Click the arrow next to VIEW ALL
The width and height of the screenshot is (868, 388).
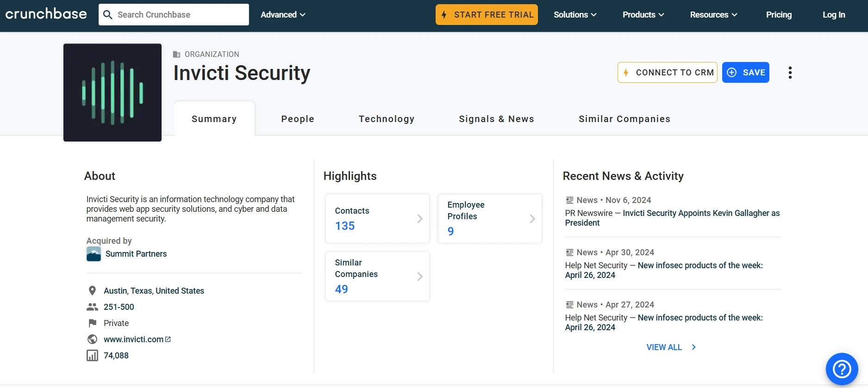click(693, 347)
